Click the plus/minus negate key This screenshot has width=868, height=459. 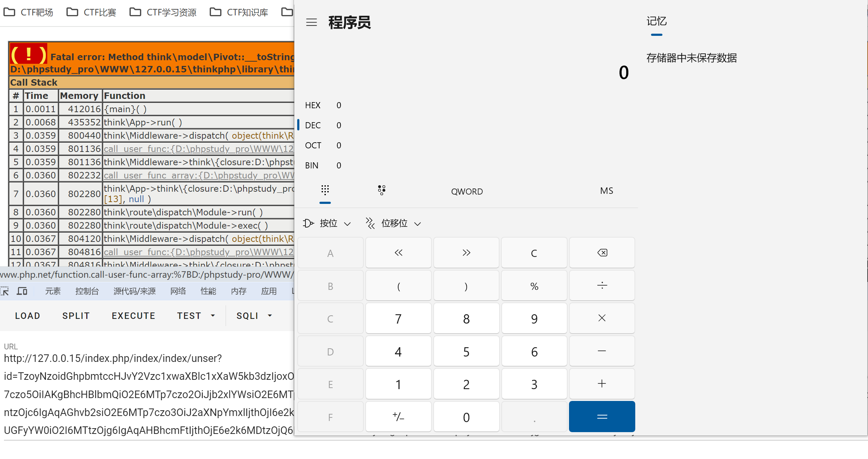click(398, 417)
